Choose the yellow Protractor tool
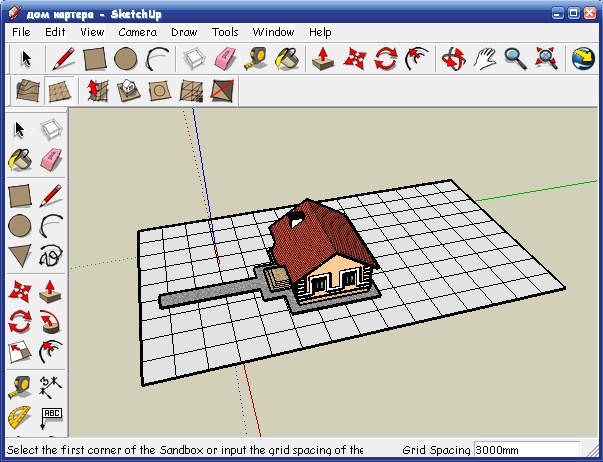The image size is (603, 462). tap(20, 417)
